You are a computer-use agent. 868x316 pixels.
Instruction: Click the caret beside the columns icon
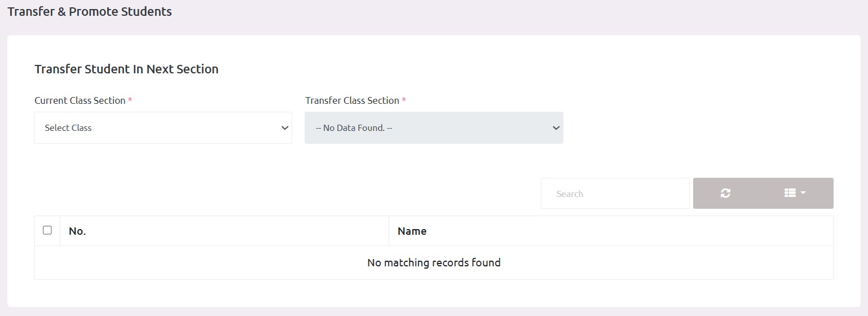803,193
